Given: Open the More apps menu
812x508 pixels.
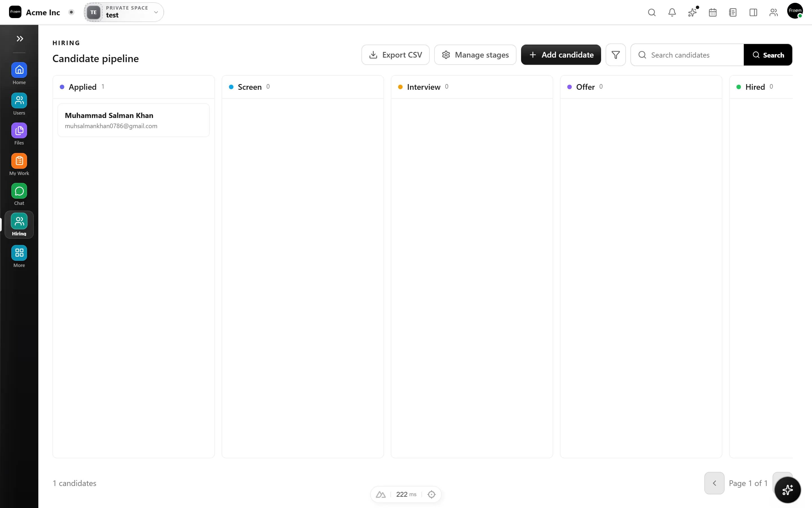Looking at the screenshot, I should tap(19, 256).
